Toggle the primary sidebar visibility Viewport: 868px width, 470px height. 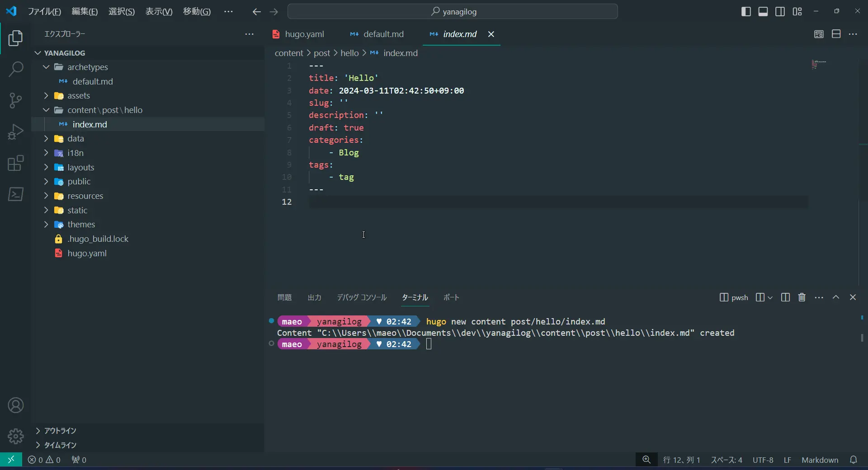tap(746, 12)
